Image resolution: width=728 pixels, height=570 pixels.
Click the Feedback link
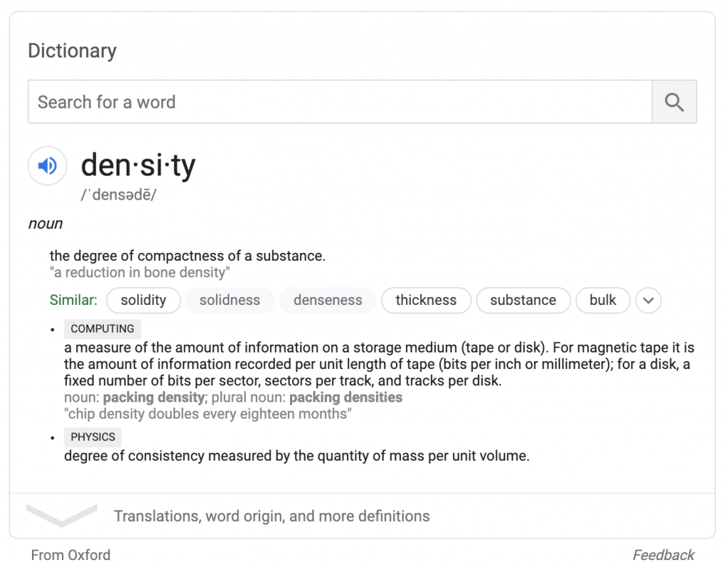click(663, 555)
